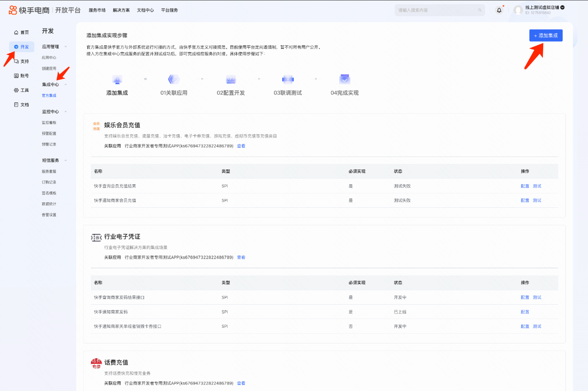Click the 话费充值 red icon

[x=96, y=363]
